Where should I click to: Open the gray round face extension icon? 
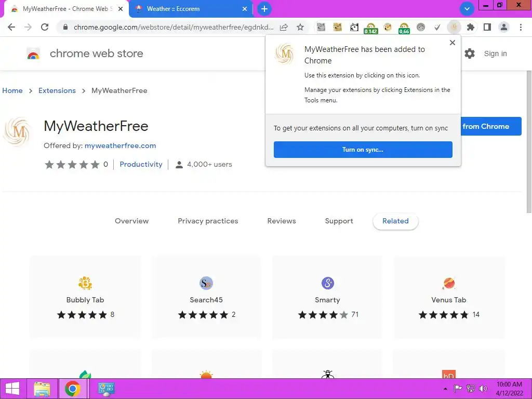click(x=421, y=27)
